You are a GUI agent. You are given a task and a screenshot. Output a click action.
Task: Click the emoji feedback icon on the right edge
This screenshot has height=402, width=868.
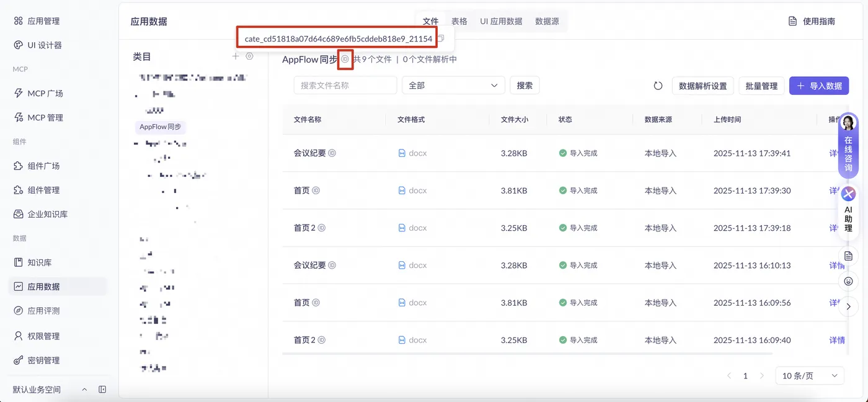(x=849, y=281)
